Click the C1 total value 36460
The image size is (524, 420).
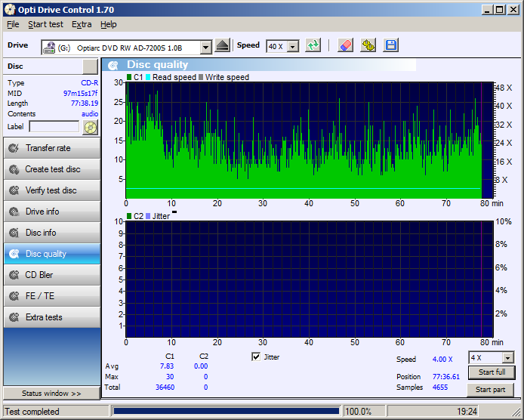pyautogui.click(x=165, y=388)
